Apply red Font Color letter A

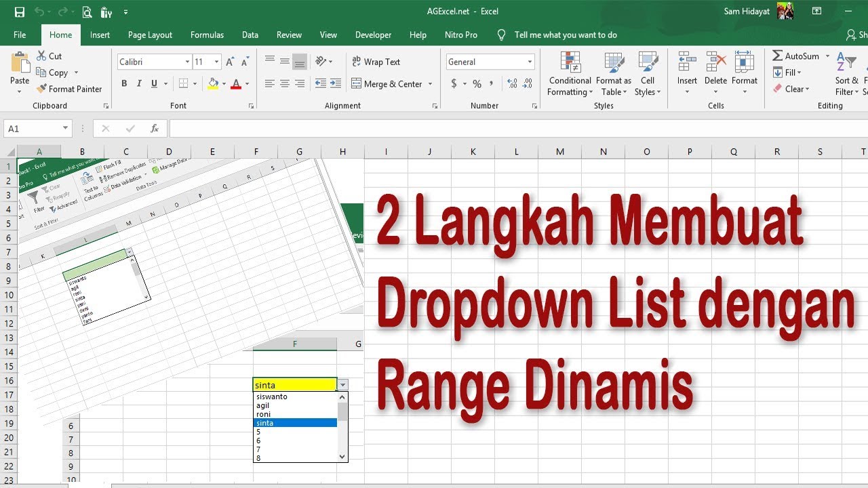236,84
